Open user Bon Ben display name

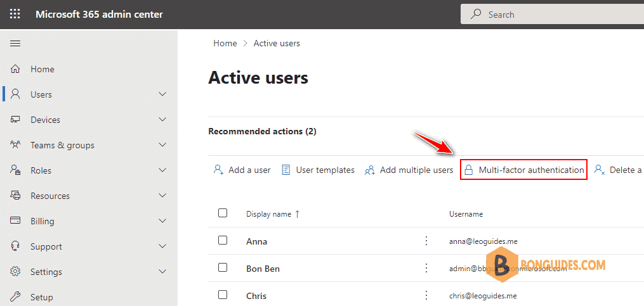point(263,269)
